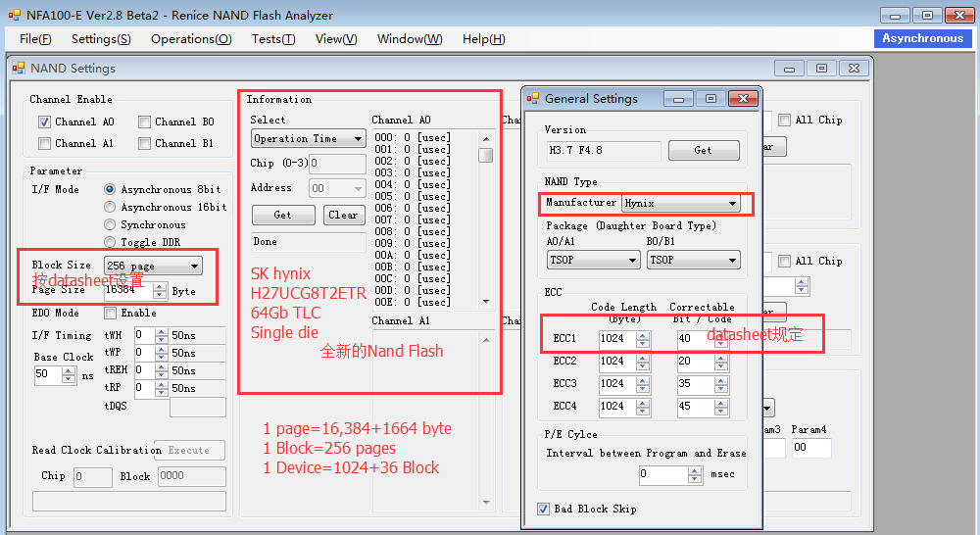Open the B0/B1 TSOP package dropdown

point(693,260)
